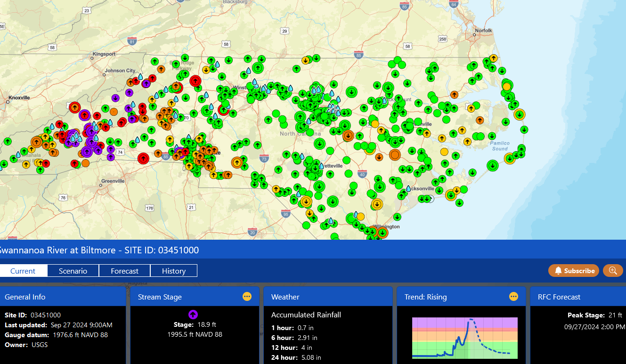Screen dimensions: 626x364
Task: Select the yellow up-arrow marker nearest Norfolk
Action: tap(493, 58)
